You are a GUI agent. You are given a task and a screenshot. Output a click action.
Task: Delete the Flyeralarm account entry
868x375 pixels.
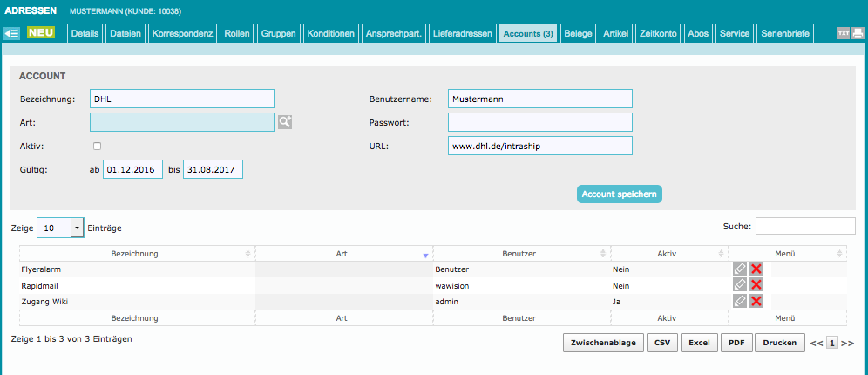[756, 269]
